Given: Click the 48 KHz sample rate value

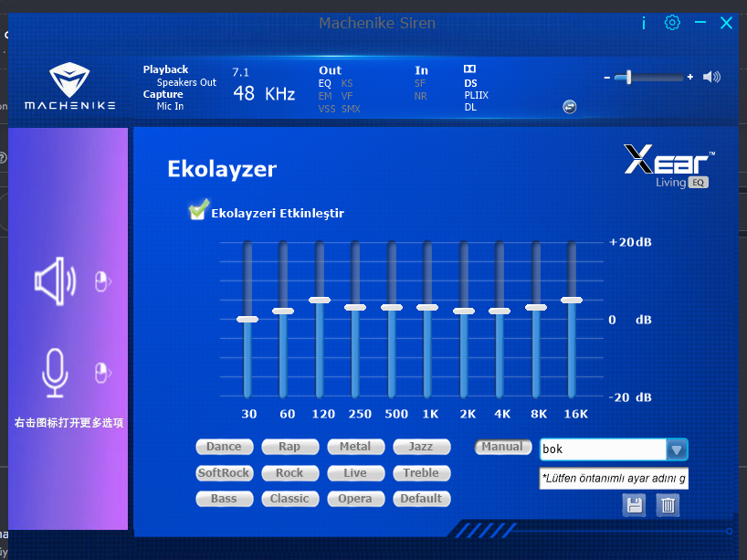Looking at the screenshot, I should (x=265, y=93).
